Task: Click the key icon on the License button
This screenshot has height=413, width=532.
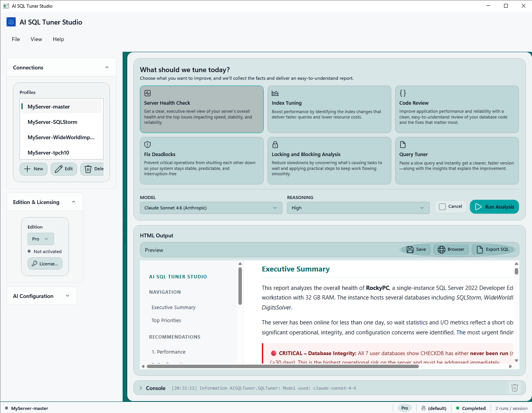Action: coord(34,264)
